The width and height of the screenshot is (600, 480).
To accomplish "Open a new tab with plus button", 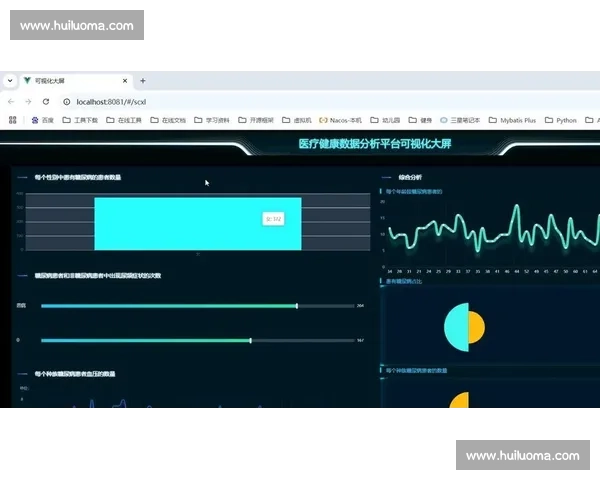I will tap(143, 81).
